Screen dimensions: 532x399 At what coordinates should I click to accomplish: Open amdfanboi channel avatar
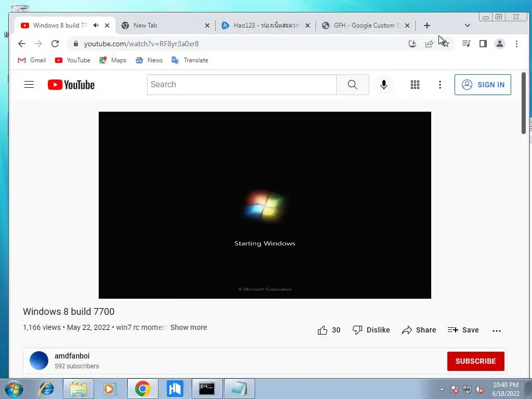39,361
